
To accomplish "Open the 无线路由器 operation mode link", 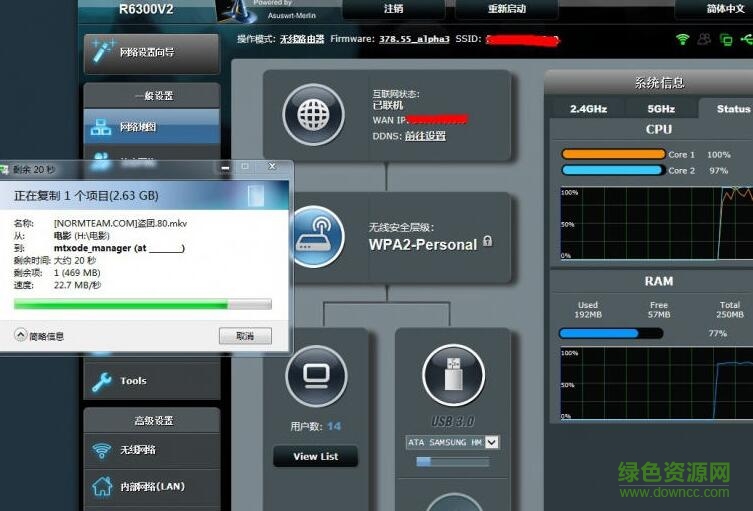I will click(x=302, y=39).
